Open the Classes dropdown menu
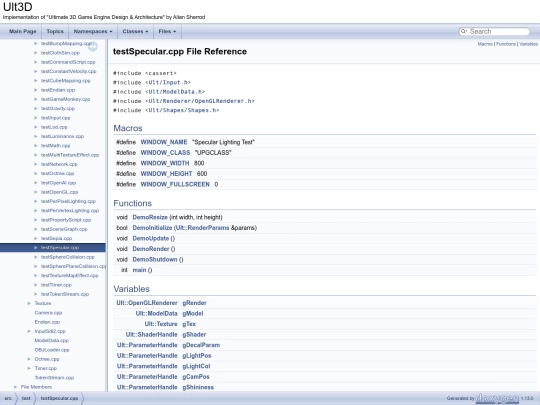Viewport: 540px width, 405px height. [x=135, y=31]
